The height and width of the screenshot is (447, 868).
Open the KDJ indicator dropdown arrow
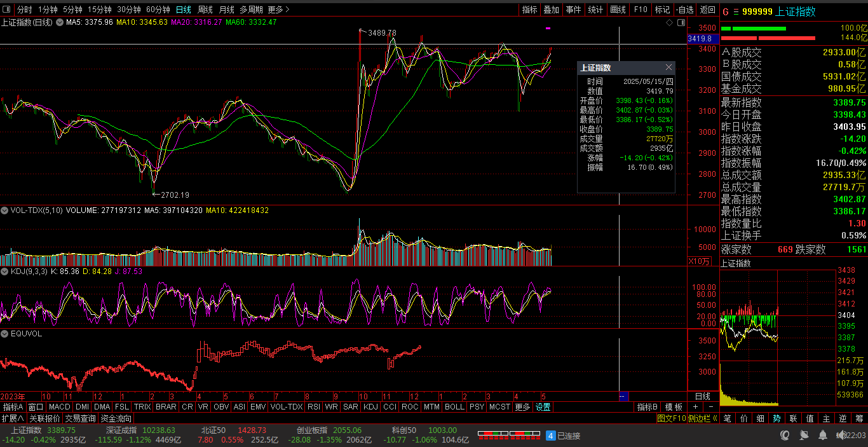tap(4, 271)
